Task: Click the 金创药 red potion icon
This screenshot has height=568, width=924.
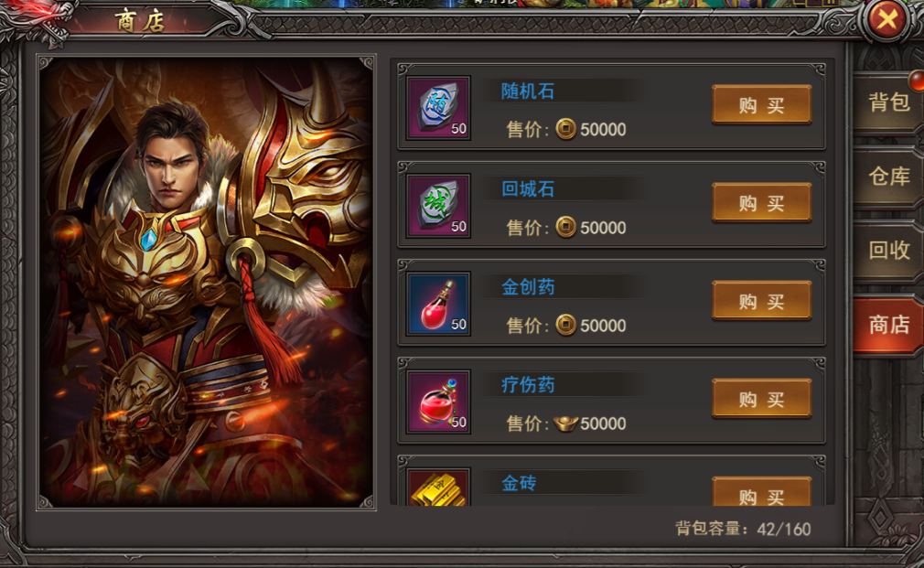Action: click(438, 304)
